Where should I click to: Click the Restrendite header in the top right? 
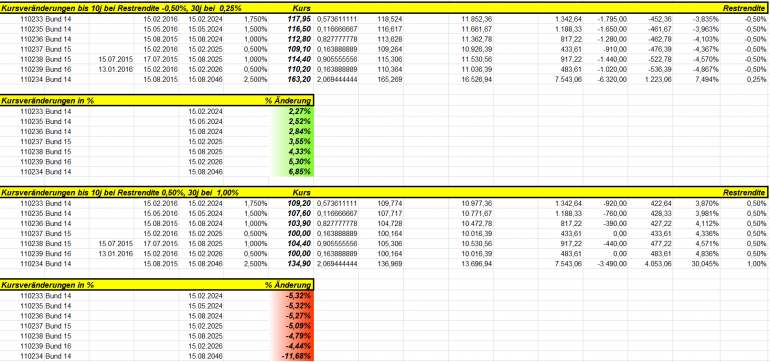(744, 8)
